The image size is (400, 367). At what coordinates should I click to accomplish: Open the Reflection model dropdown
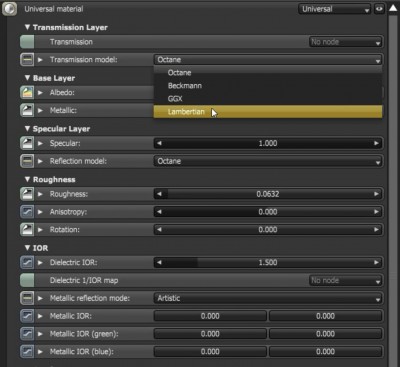pos(268,161)
